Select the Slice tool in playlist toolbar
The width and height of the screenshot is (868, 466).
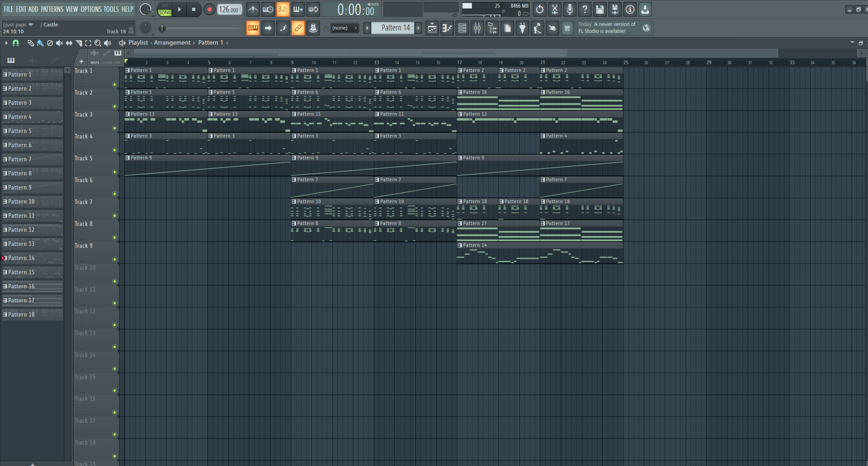coord(78,43)
